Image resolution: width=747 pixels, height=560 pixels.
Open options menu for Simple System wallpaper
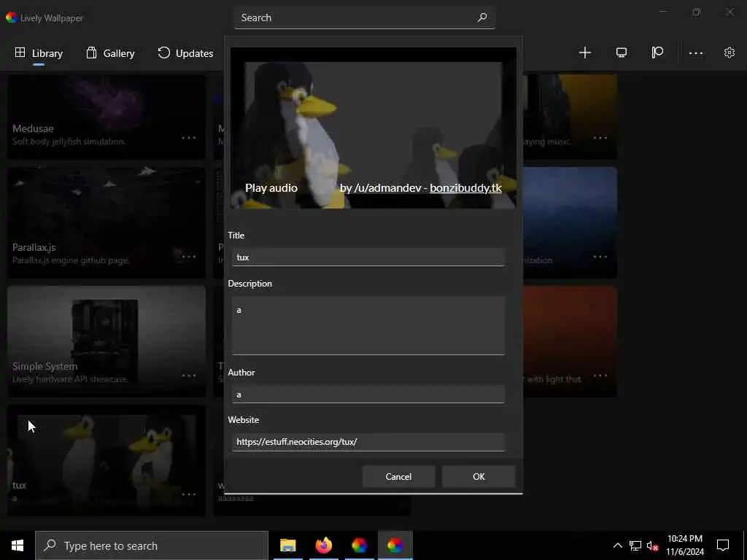(x=189, y=376)
